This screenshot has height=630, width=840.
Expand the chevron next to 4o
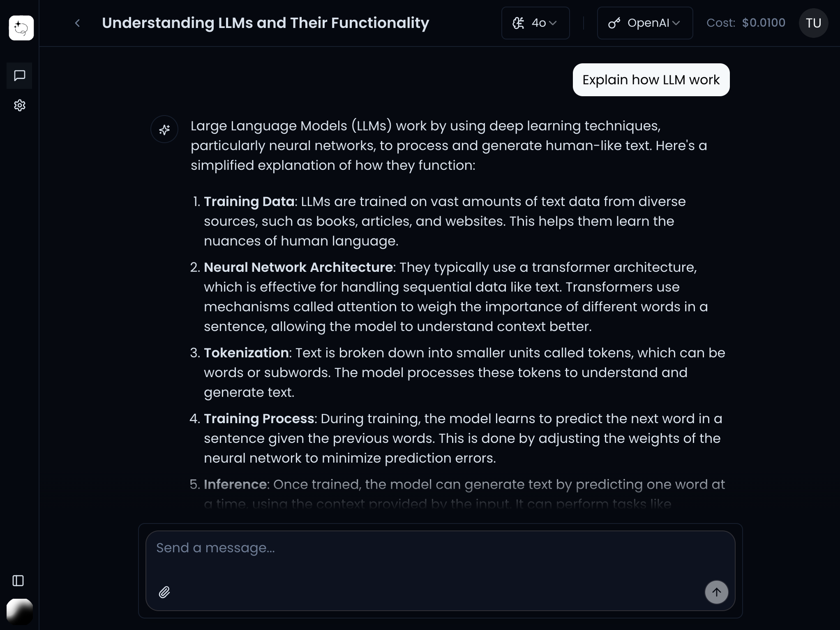pyautogui.click(x=553, y=23)
